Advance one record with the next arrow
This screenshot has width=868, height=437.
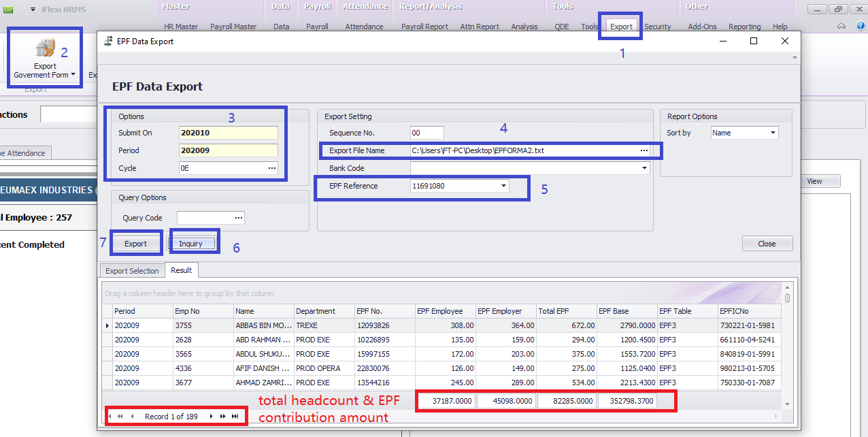[212, 416]
